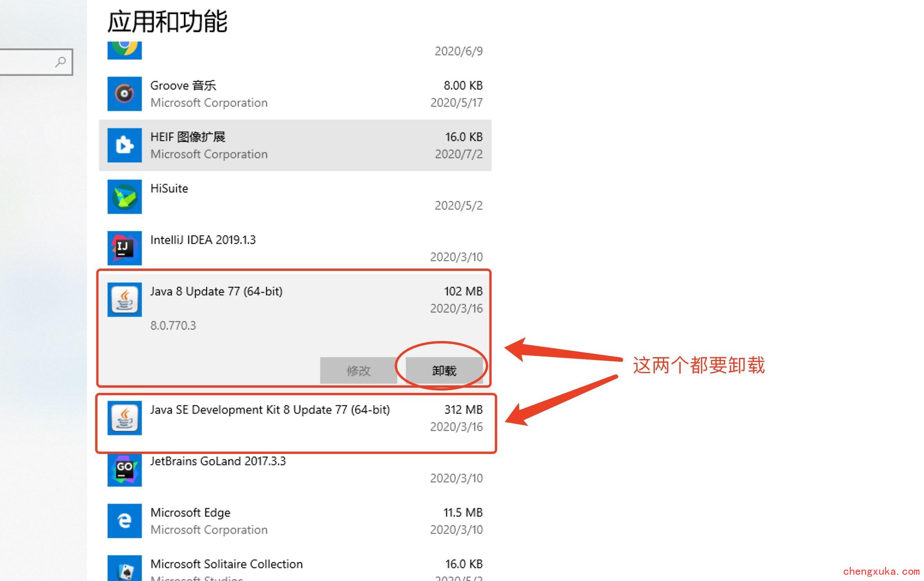The image size is (924, 581).
Task: Click the search magnifier icon
Action: pos(60,62)
